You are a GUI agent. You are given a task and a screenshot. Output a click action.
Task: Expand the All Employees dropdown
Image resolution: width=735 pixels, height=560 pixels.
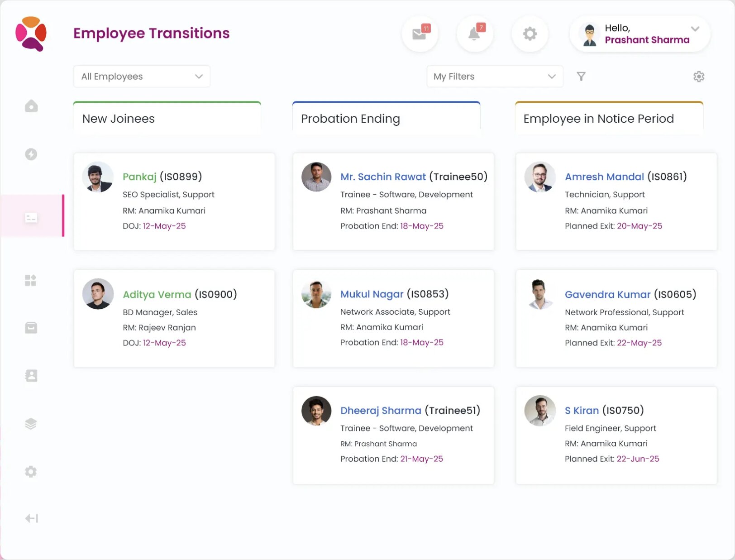click(x=142, y=77)
